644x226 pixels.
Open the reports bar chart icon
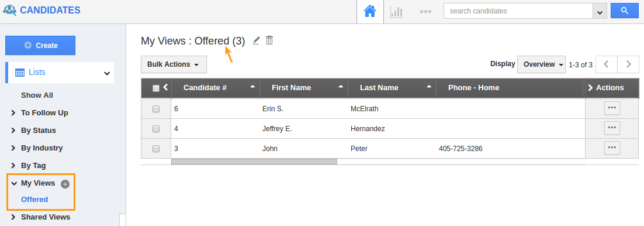(x=396, y=12)
